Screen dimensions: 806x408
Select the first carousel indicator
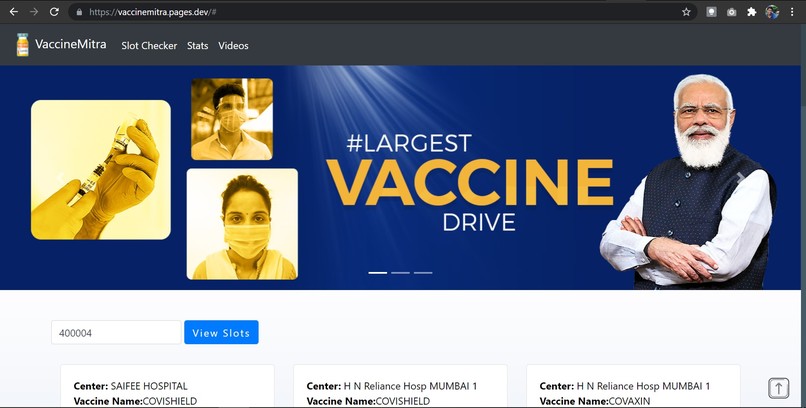(378, 273)
